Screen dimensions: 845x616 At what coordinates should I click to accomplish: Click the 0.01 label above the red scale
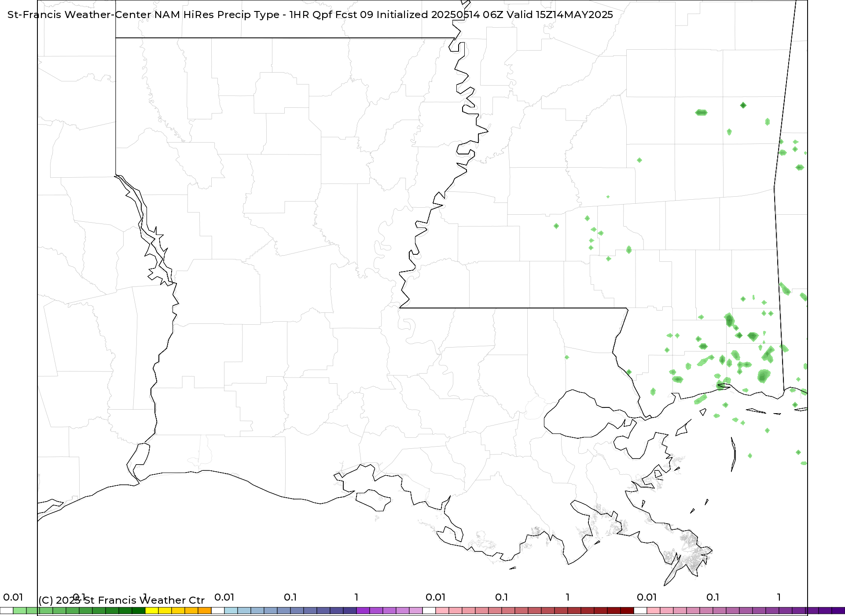coord(436,597)
